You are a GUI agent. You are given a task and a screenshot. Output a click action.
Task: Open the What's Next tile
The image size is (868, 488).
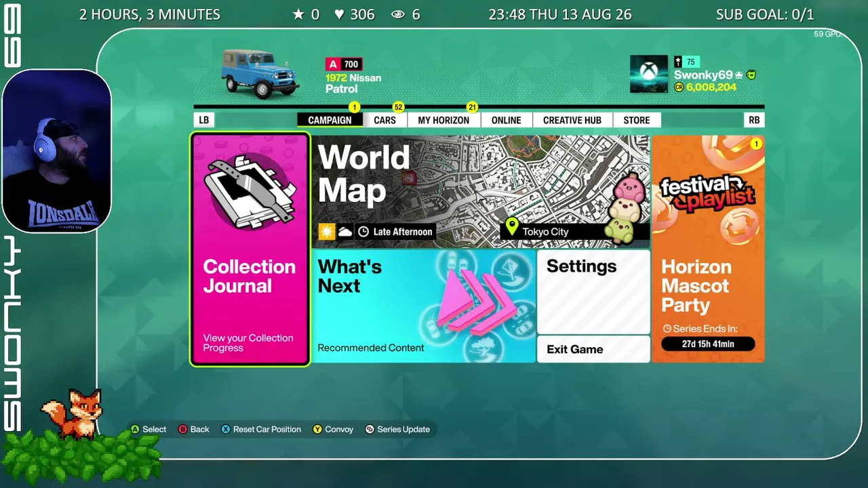pyautogui.click(x=423, y=306)
